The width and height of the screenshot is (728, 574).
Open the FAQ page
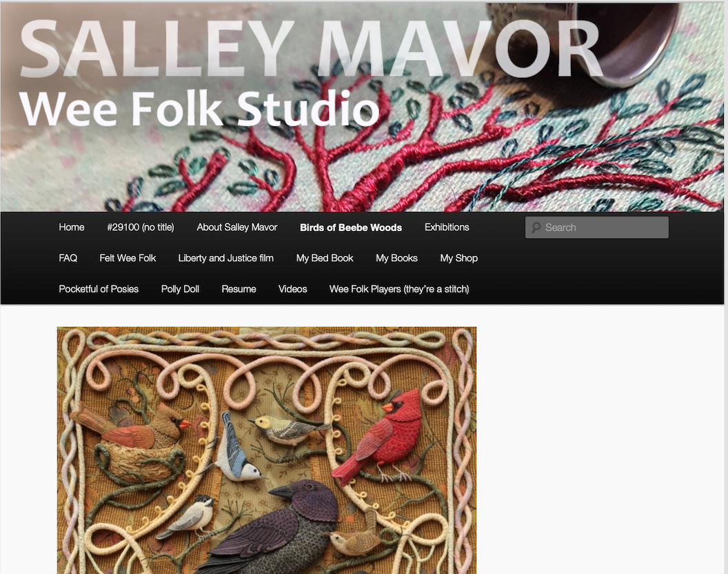(68, 258)
